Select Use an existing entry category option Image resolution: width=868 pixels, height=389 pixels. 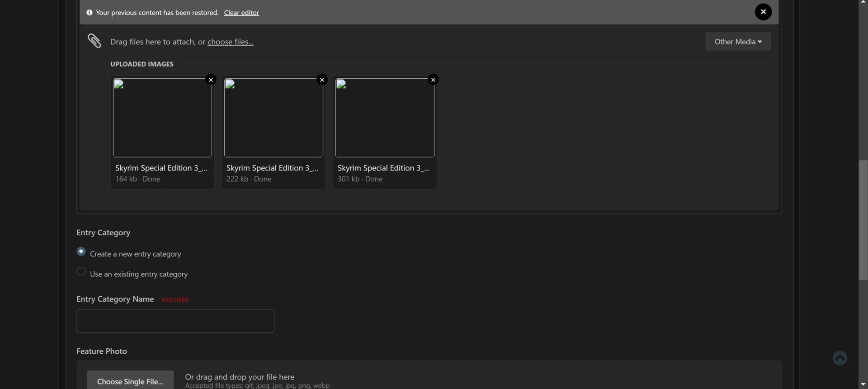81,271
